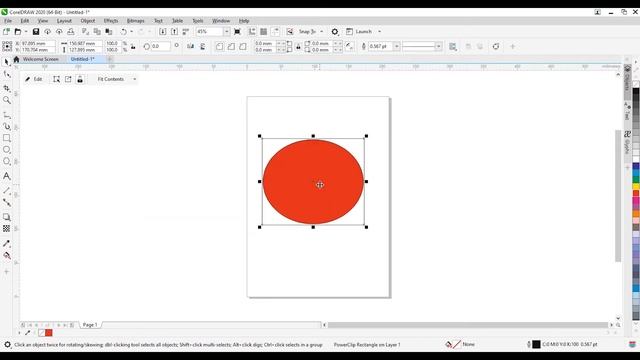The width and height of the screenshot is (640, 360).
Task: Open the zoom level dropdown
Action: click(227, 31)
